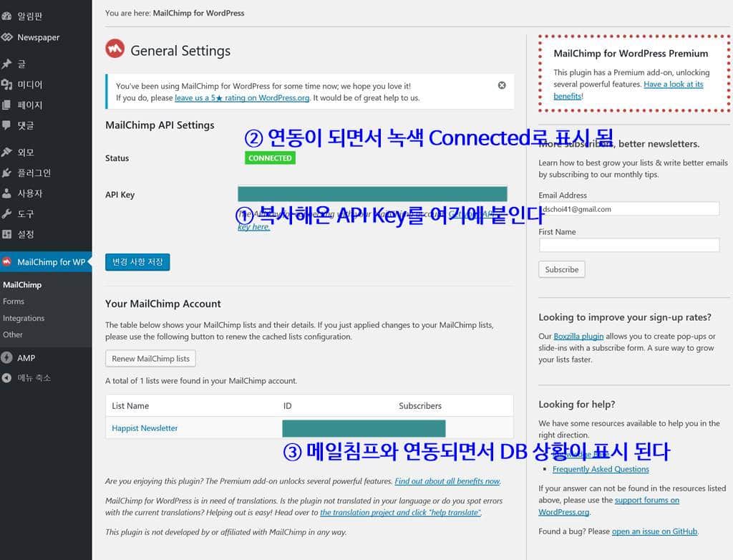The image size is (733, 560).
Task: Open the Happist Newsletter list link
Action: click(144, 428)
